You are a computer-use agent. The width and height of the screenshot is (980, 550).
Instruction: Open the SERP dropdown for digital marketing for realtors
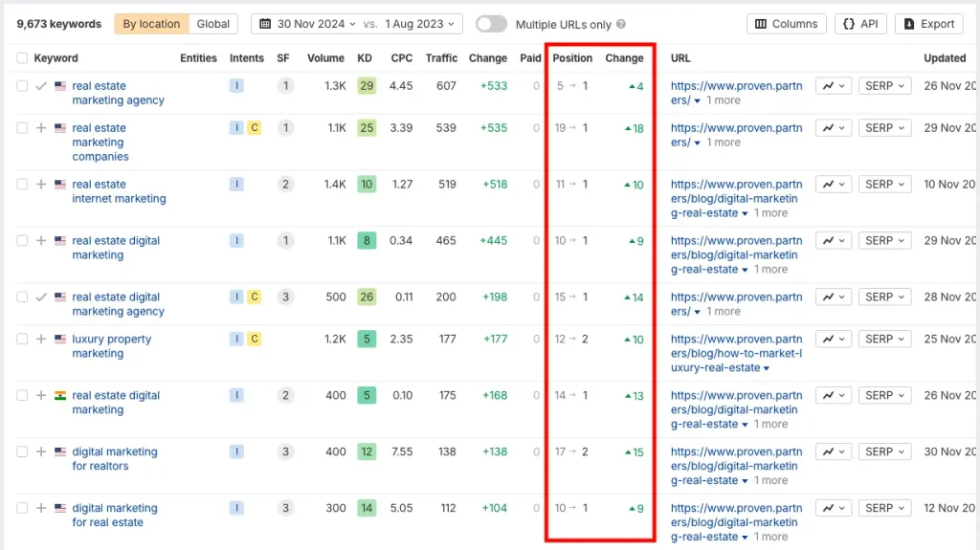pos(884,451)
